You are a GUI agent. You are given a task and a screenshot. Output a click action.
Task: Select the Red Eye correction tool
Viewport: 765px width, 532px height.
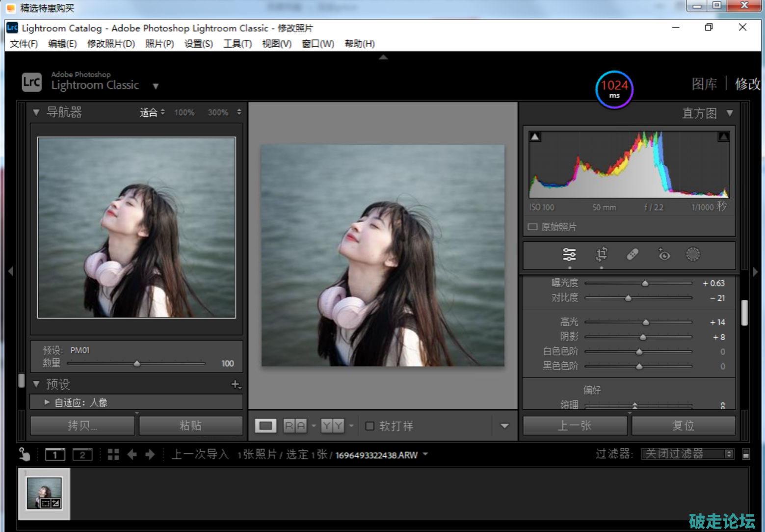click(663, 254)
